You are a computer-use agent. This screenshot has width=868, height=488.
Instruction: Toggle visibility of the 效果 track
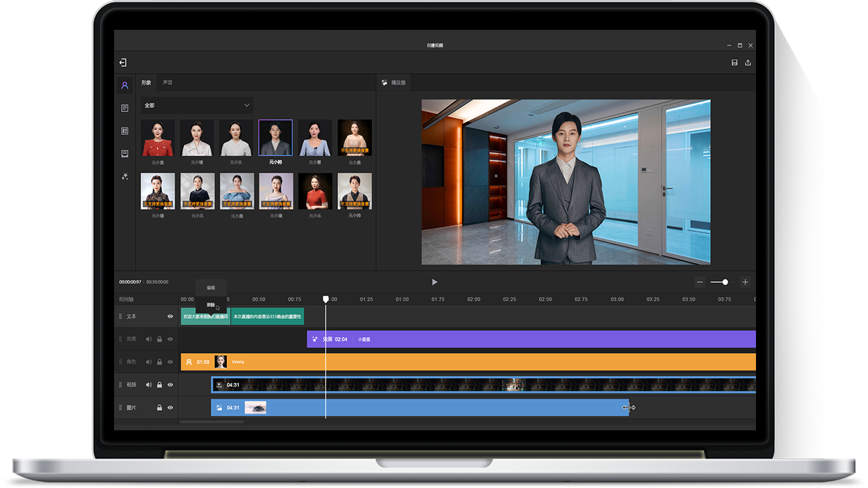point(170,339)
